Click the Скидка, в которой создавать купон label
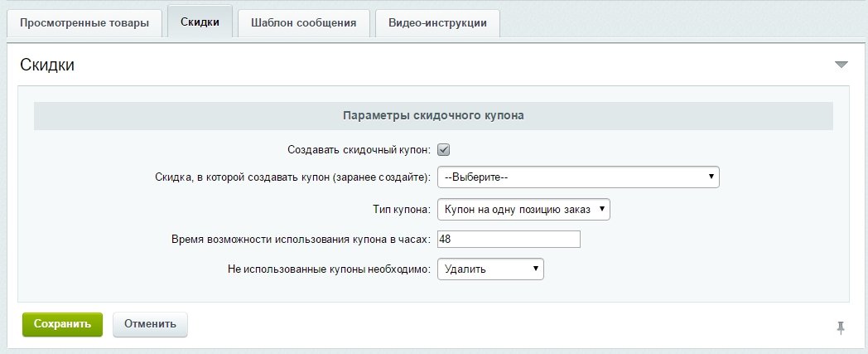The image size is (868, 354). coord(293,177)
